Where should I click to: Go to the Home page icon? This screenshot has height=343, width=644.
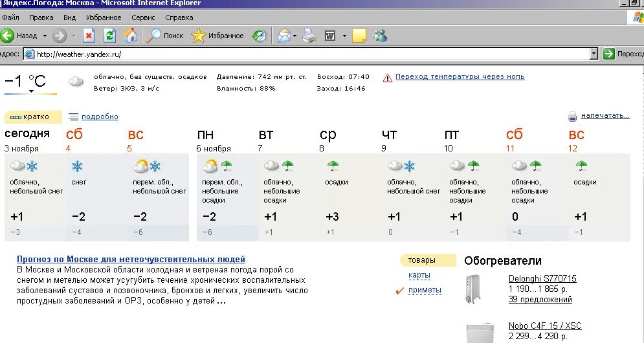[130, 36]
